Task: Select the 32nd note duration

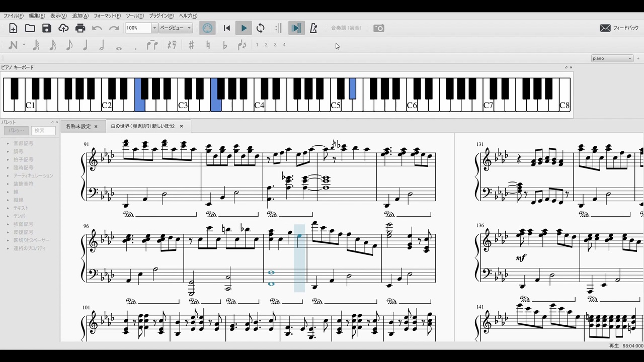Action: point(36,45)
